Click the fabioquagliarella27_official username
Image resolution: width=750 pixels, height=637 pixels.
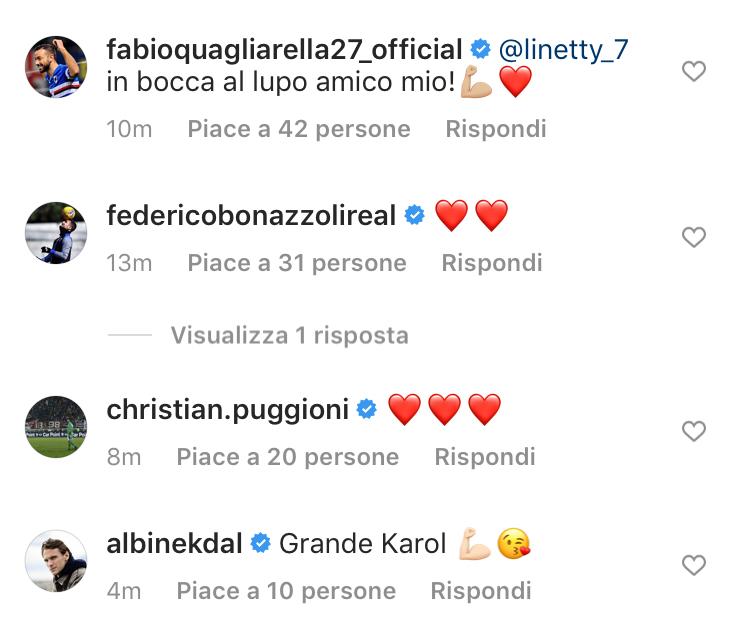(284, 49)
